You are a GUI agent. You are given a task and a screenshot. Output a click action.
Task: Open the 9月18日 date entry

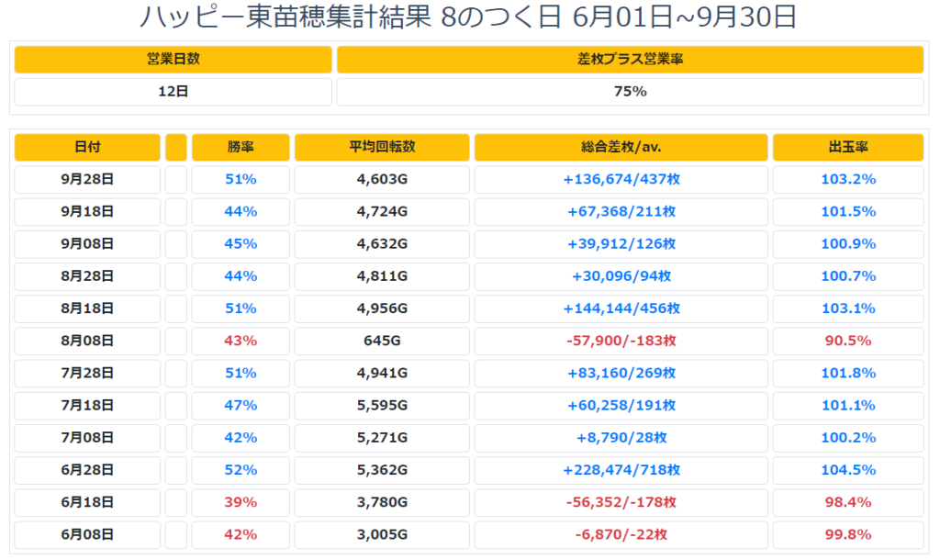(87, 212)
